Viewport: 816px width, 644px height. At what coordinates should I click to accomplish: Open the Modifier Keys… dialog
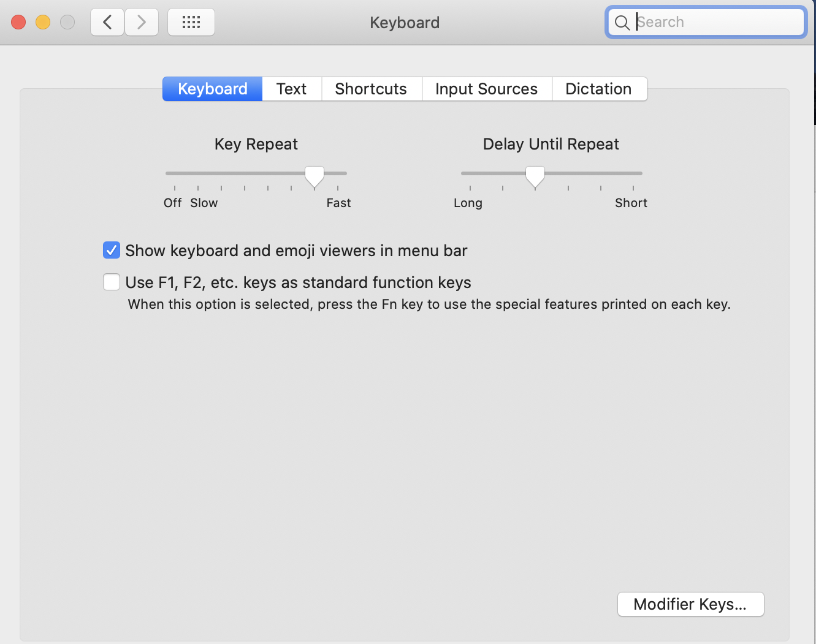coord(690,604)
